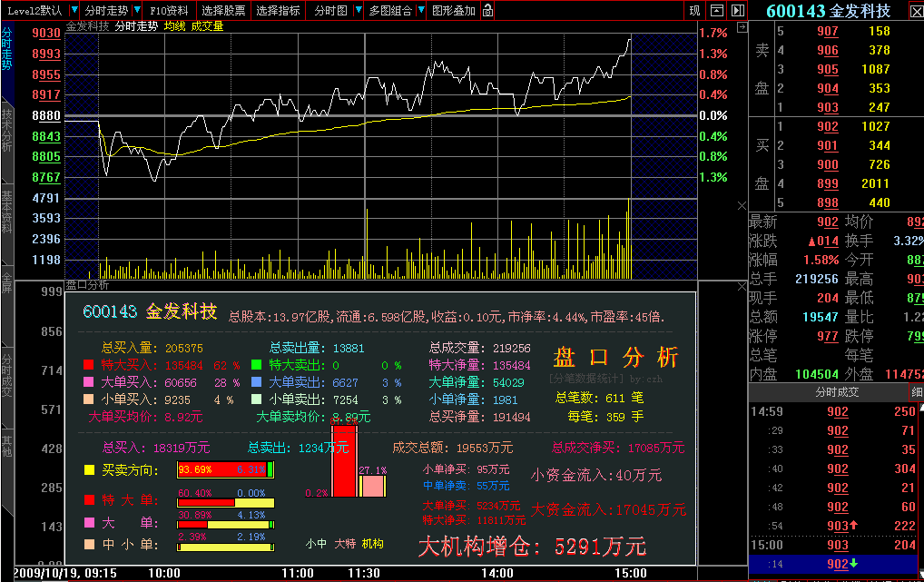Click the lock icon in the toolbar
The image size is (924, 582).
487,11
